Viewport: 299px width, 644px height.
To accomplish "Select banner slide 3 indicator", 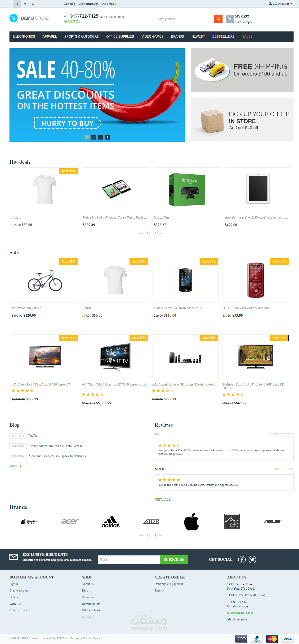I will pyautogui.click(x=100, y=137).
